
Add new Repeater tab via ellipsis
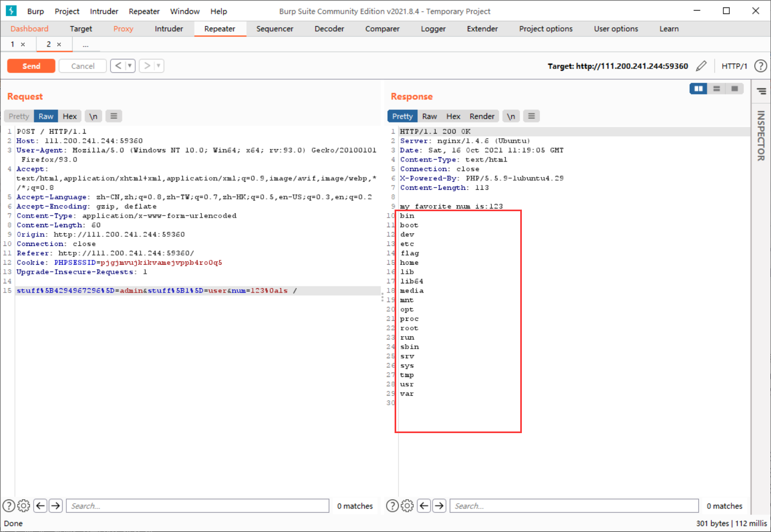[86, 44]
